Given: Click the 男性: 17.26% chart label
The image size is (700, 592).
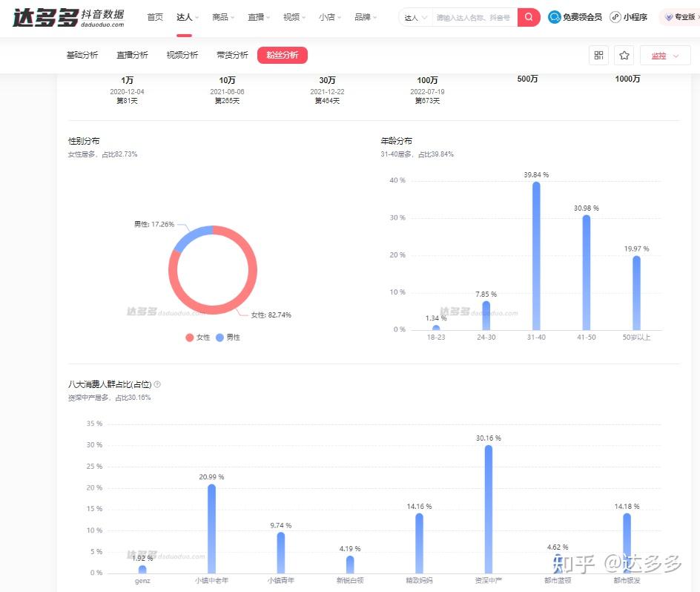Looking at the screenshot, I should [154, 224].
